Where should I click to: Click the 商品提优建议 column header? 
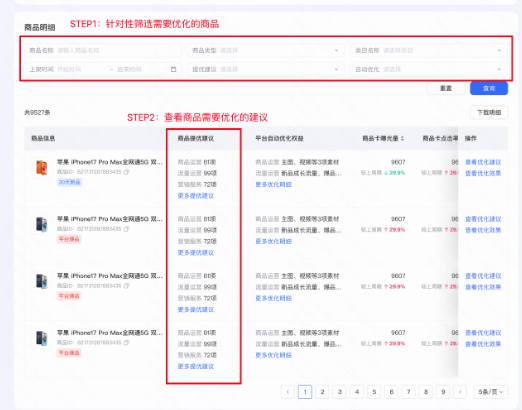click(196, 138)
